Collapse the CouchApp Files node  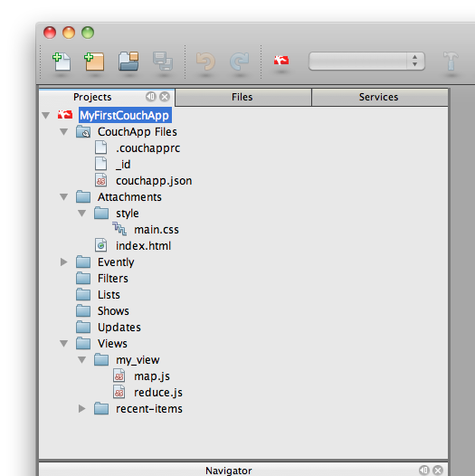(63, 132)
